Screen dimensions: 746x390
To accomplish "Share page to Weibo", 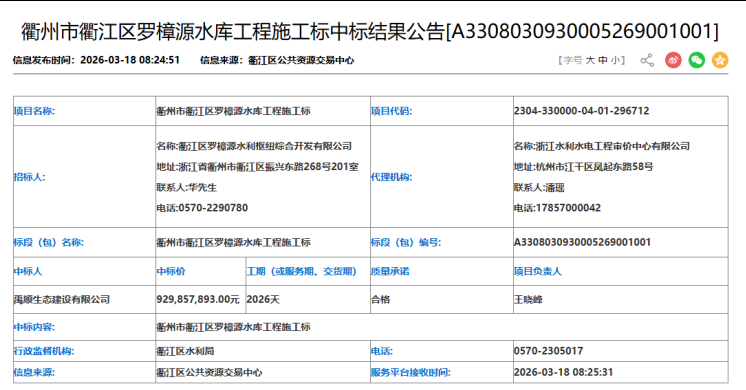I will click(673, 60).
